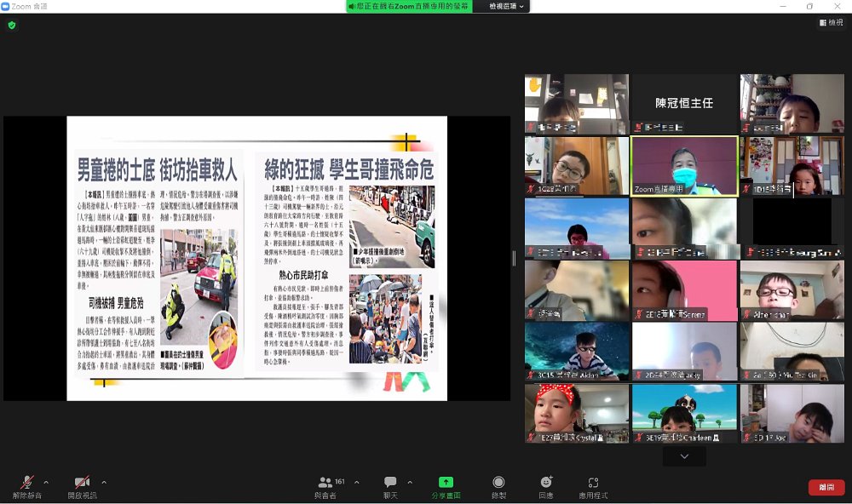Select the 陳冠恒主任 participant tile
Viewport: 852px width, 504px height.
tap(684, 104)
